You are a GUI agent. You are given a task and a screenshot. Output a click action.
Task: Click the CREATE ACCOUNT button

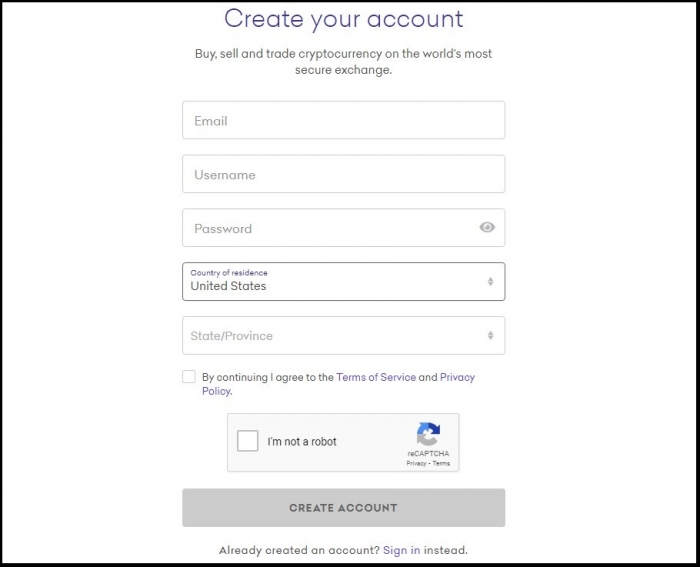click(343, 508)
